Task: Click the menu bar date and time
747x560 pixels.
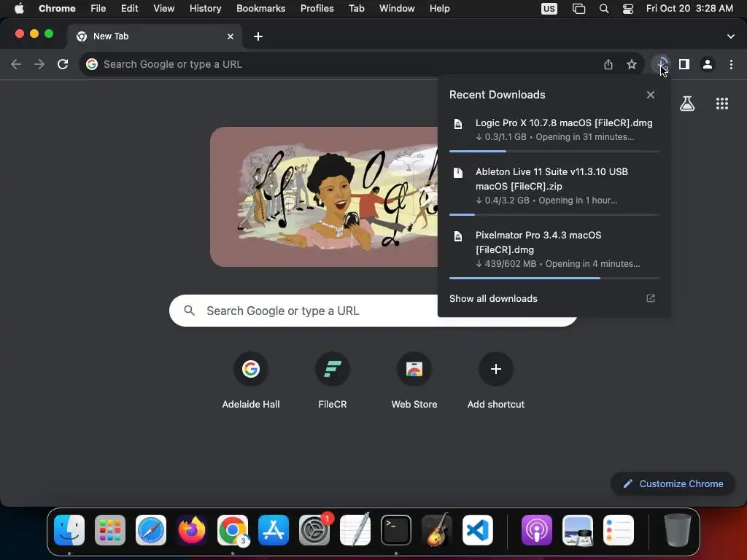Action: [689, 9]
